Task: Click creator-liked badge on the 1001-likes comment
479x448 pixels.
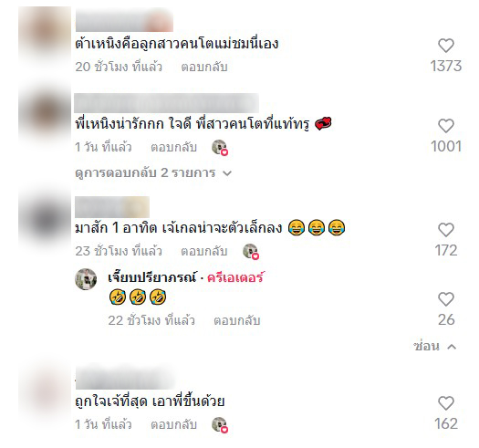Action: click(220, 148)
